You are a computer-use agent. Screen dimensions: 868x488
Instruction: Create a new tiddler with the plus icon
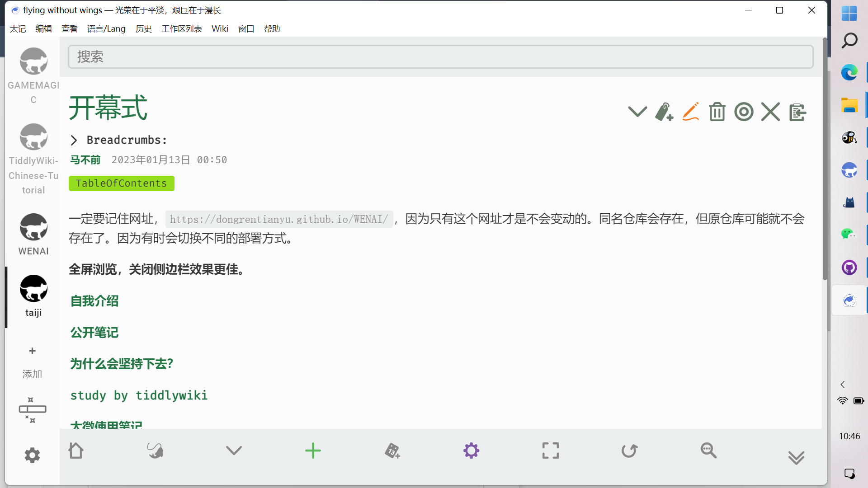[x=313, y=450]
